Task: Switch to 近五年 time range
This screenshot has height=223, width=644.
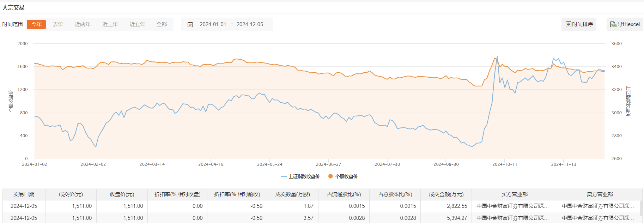Action: pos(137,24)
